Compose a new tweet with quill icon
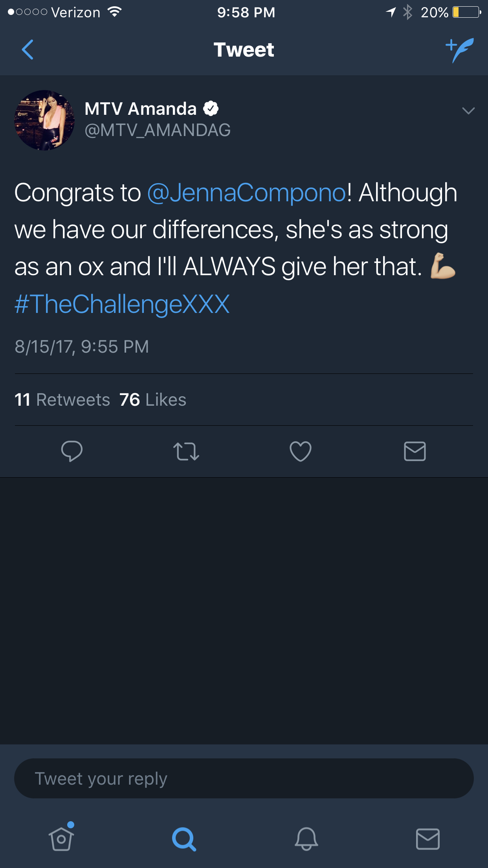Viewport: 488px width, 868px height. click(460, 50)
